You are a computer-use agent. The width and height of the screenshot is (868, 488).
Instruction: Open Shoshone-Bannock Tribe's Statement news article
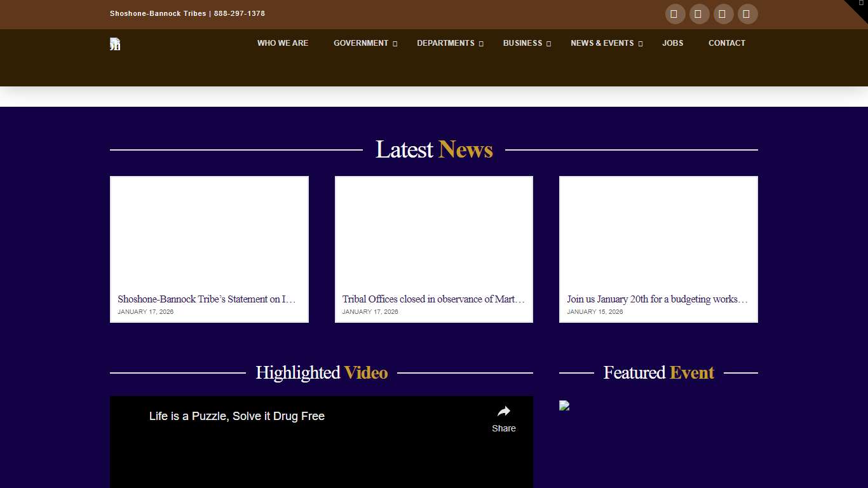click(x=207, y=299)
